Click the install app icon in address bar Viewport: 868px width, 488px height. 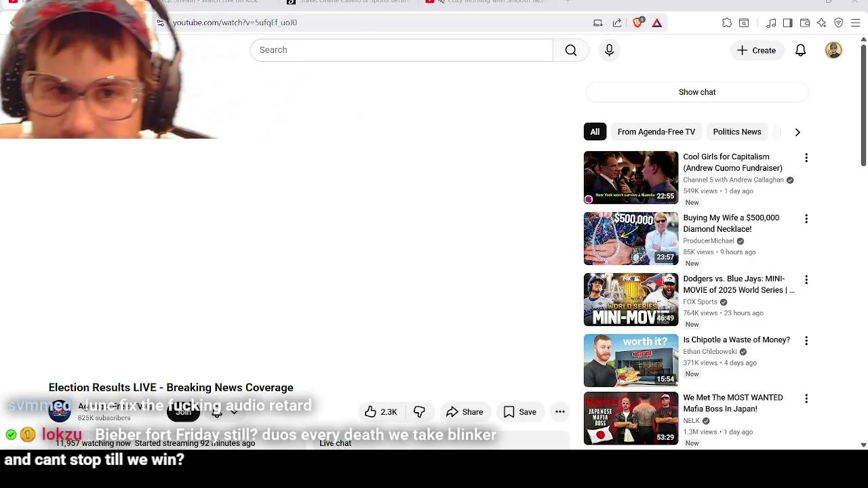pos(598,22)
